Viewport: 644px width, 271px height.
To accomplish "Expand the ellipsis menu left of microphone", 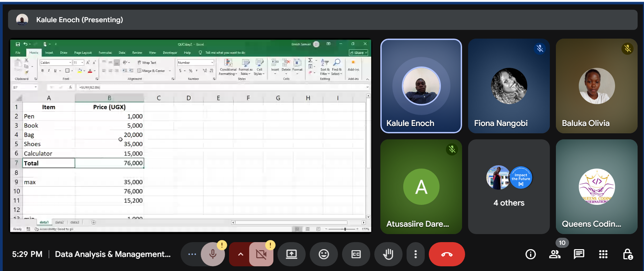I will [x=192, y=254].
